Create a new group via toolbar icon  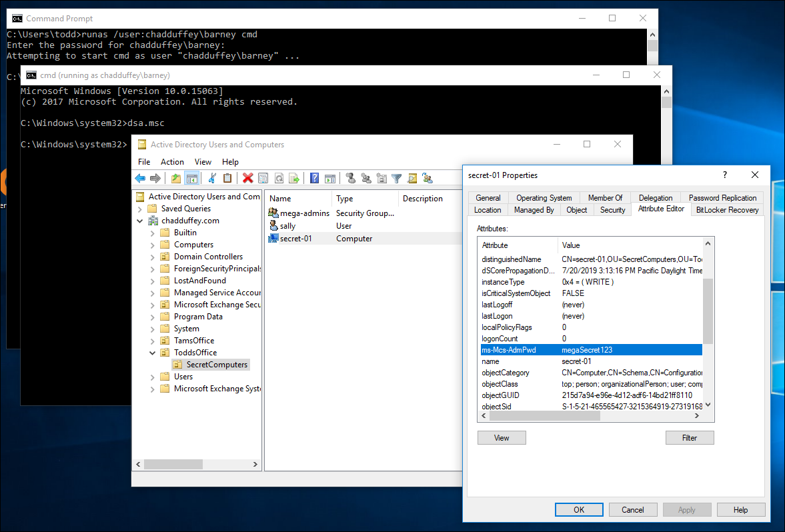(x=366, y=178)
